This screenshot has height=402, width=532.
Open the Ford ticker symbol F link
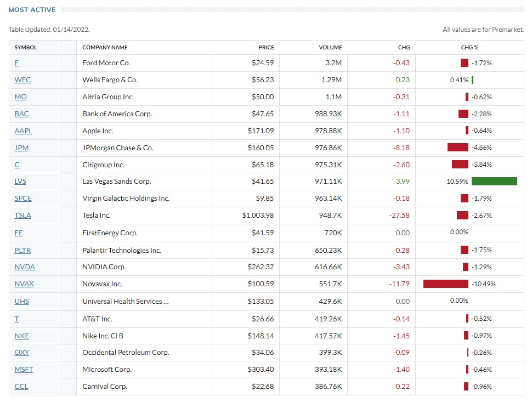(x=16, y=63)
